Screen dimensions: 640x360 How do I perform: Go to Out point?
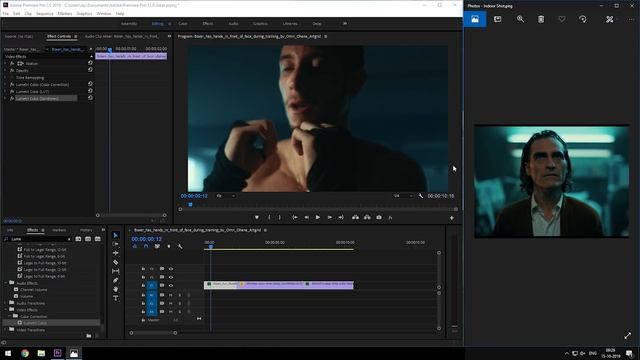(x=341, y=218)
